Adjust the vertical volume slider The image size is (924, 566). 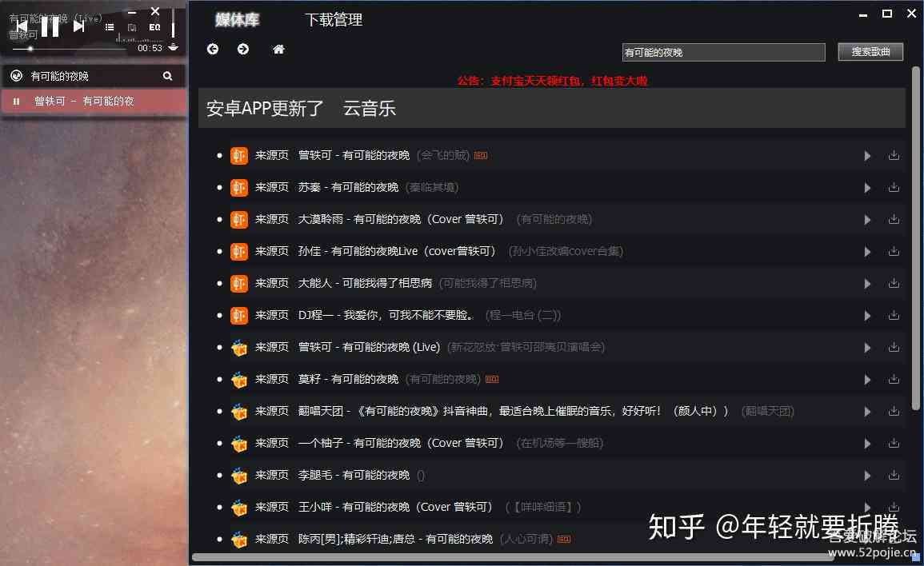[x=174, y=23]
